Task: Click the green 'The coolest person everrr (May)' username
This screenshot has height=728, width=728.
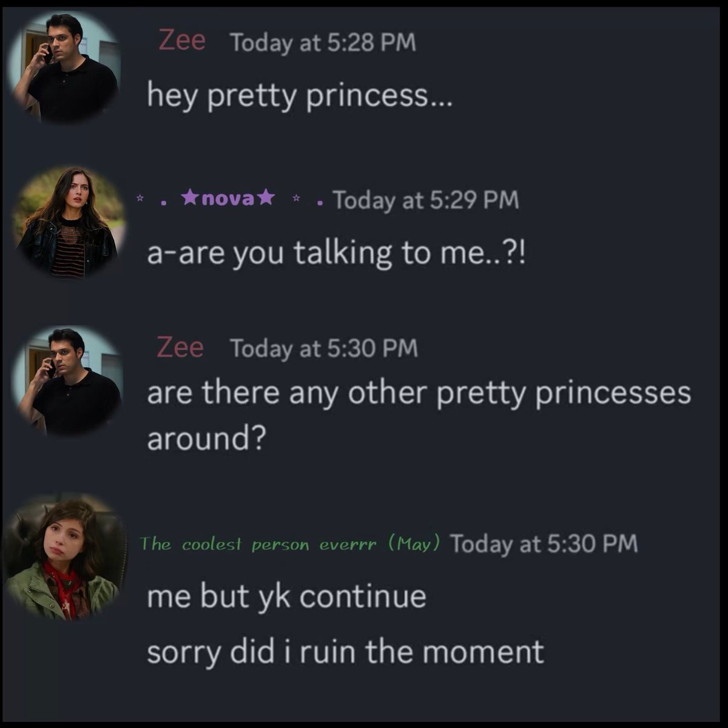Action: [289, 544]
